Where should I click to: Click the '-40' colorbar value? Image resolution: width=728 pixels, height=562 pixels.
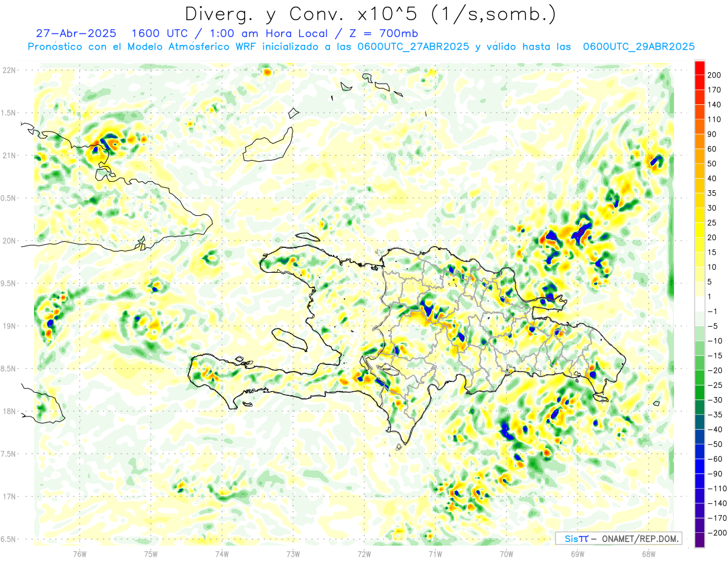715,429
